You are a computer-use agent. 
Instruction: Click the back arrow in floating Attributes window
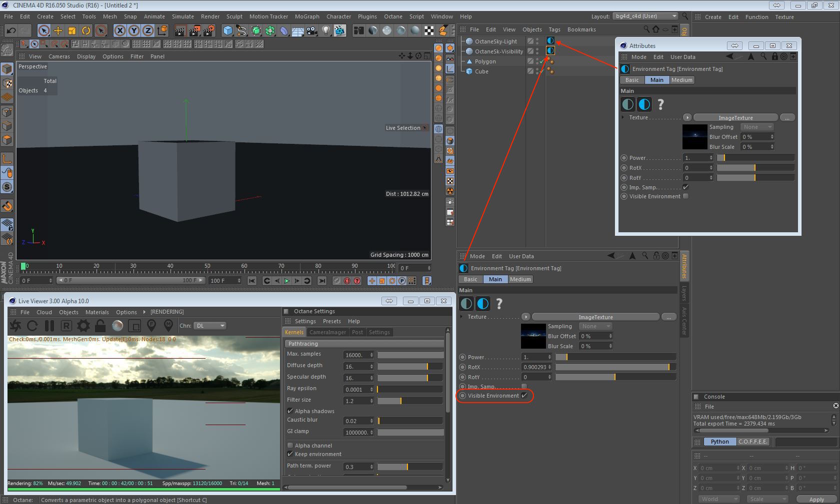pos(730,56)
